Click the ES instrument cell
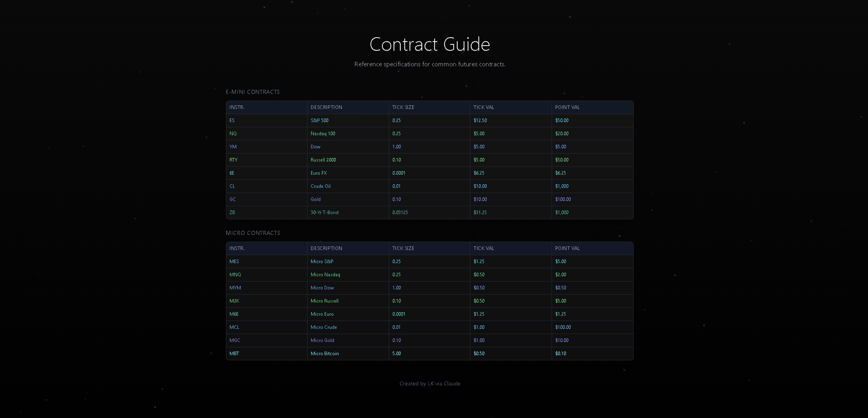The width and height of the screenshot is (868, 418). 267,120
